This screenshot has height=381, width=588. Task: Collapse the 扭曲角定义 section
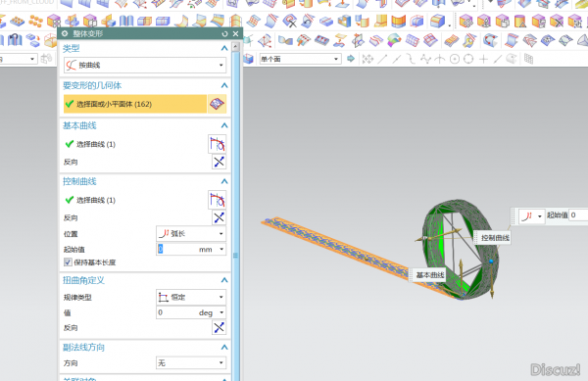coord(224,280)
